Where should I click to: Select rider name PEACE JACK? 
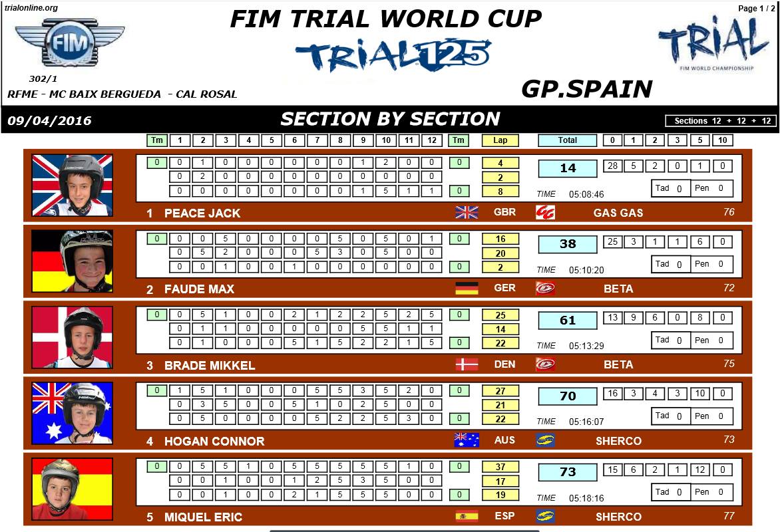coord(202,213)
